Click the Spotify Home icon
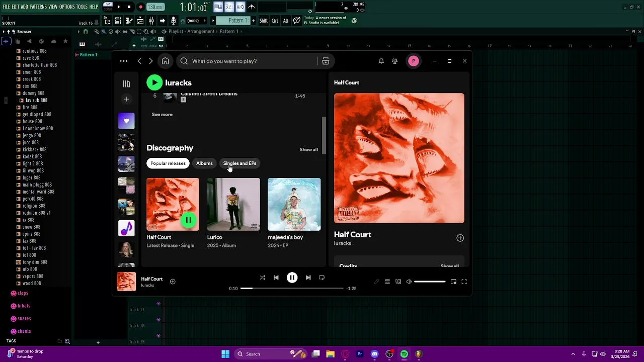This screenshot has height=362, width=644. (165, 61)
